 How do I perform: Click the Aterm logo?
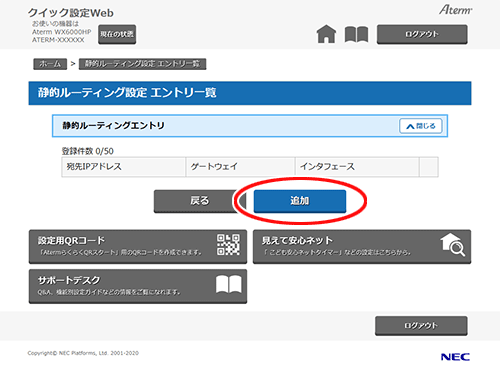click(455, 10)
